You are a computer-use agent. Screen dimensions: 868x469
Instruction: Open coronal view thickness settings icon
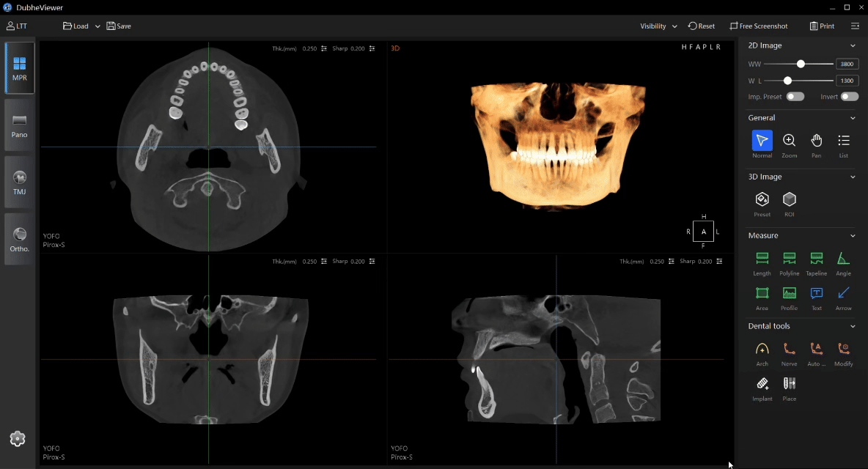click(324, 262)
